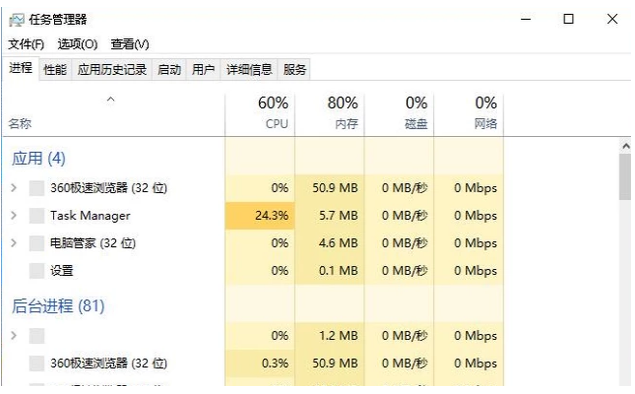
Task: Click the background 360极速浏览器 process icon
Action: [36, 364]
